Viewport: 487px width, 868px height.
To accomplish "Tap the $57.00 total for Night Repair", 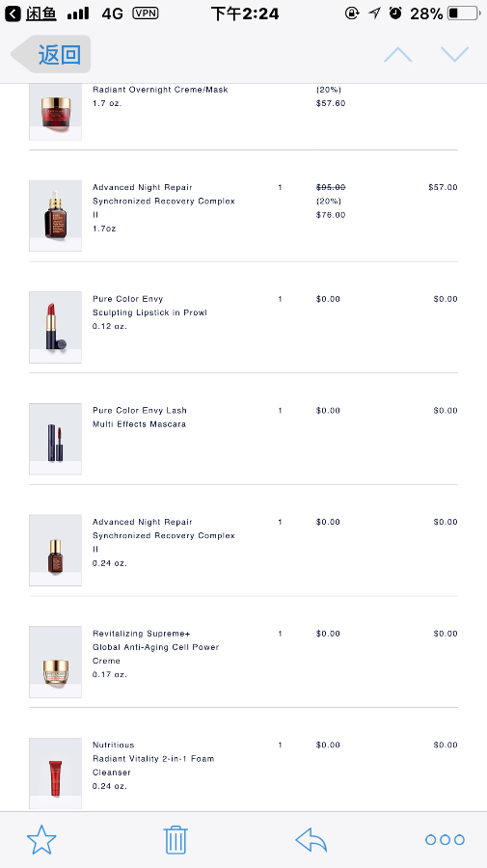I will (x=443, y=187).
